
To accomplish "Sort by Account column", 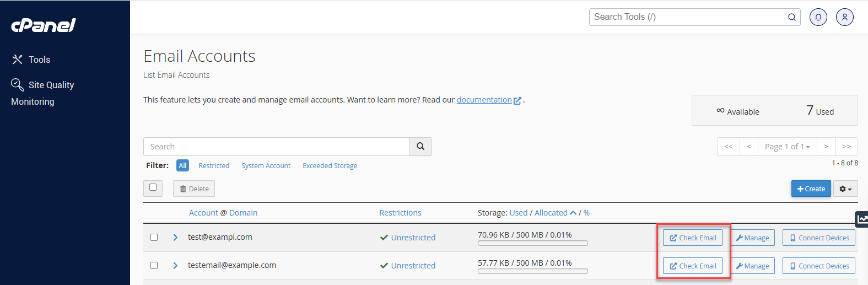I will (203, 213).
